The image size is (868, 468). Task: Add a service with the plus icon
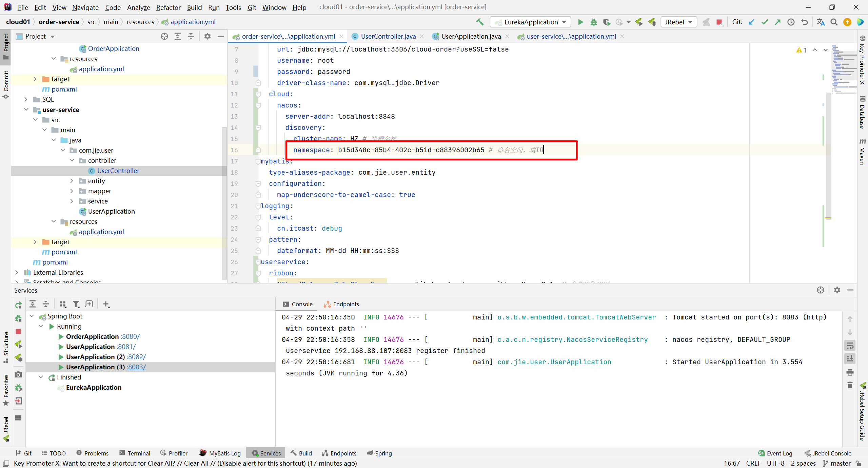pos(106,304)
